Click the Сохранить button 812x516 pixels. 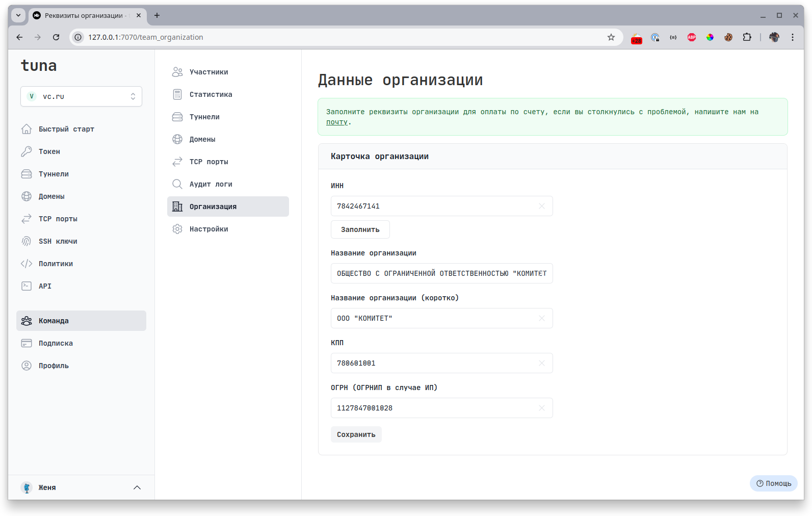[x=356, y=434]
